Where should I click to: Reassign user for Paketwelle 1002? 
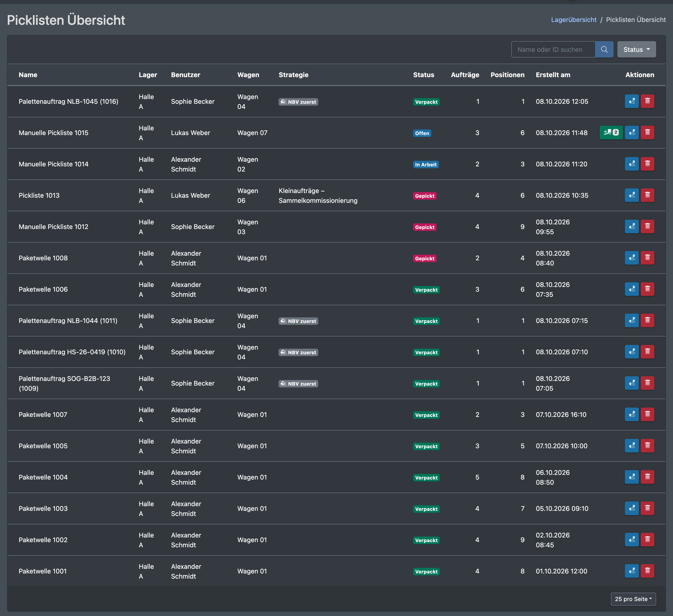pyautogui.click(x=632, y=540)
